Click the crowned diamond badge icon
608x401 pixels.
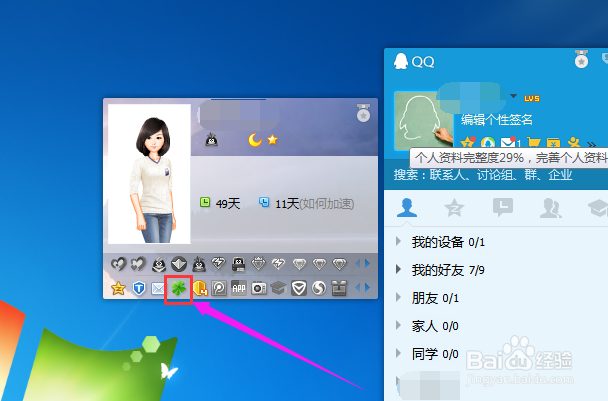[x=258, y=264]
